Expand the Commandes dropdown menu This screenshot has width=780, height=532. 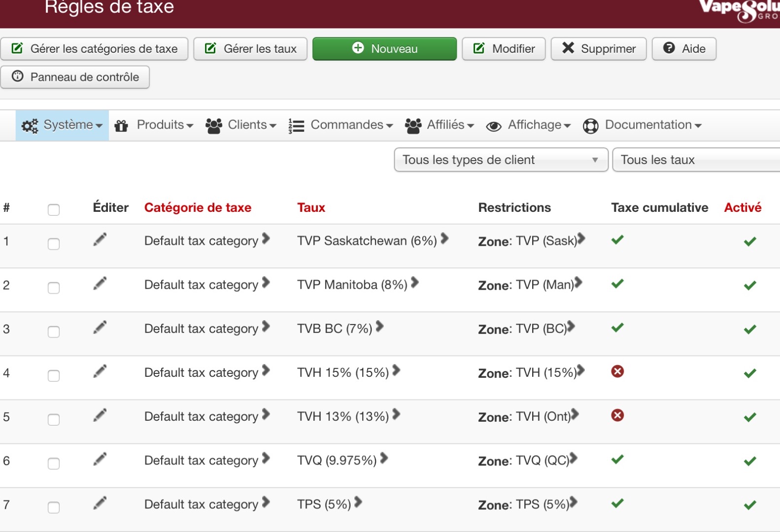340,125
